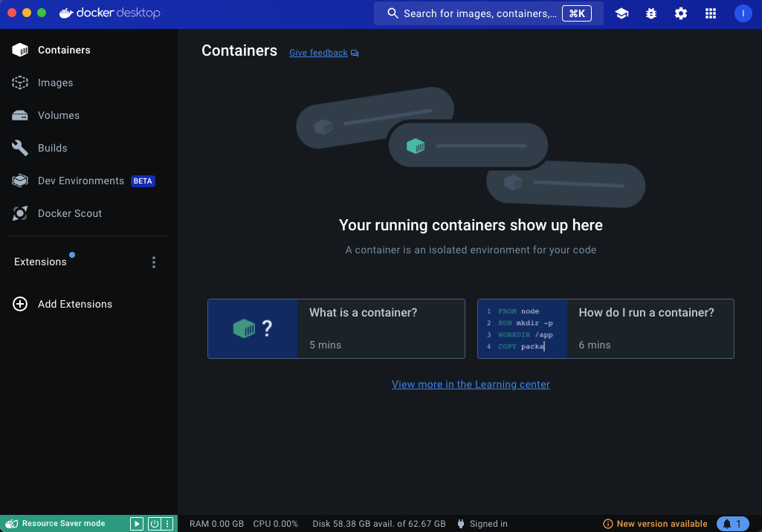This screenshot has width=762, height=532.
Task: Click the ⌘K shortcut badge
Action: (577, 13)
